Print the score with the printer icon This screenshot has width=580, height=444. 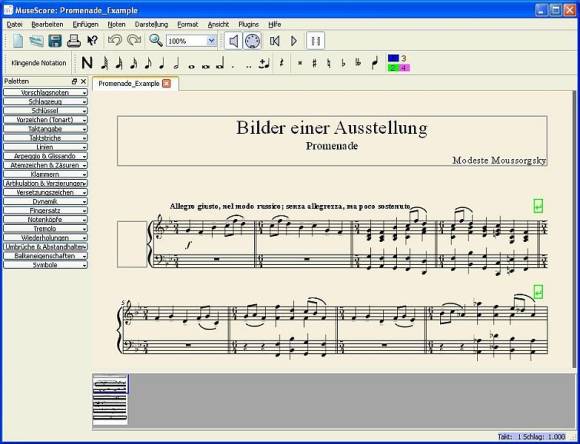point(74,41)
